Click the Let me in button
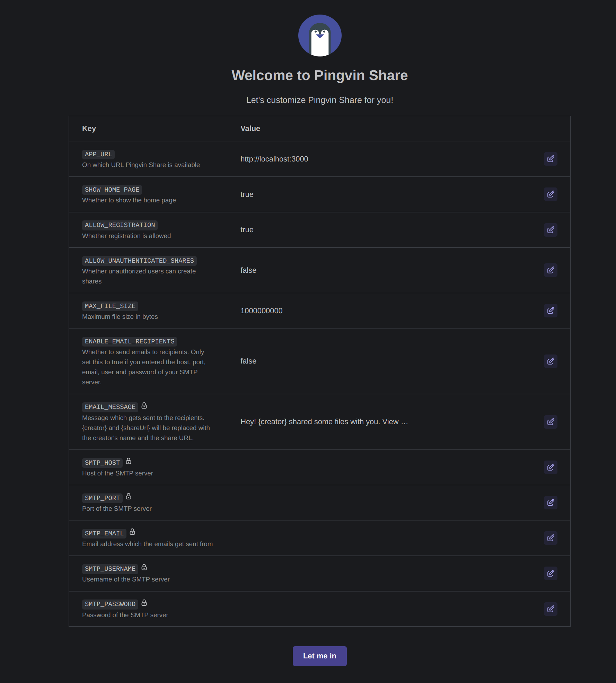This screenshot has width=616, height=683. click(x=319, y=656)
